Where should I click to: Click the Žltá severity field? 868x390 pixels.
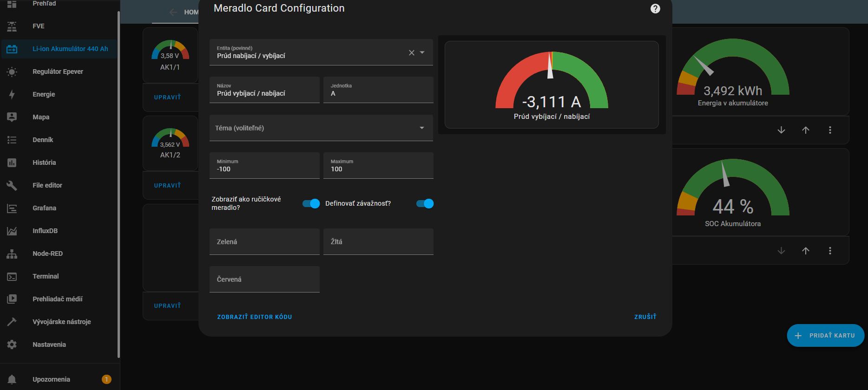coord(378,241)
